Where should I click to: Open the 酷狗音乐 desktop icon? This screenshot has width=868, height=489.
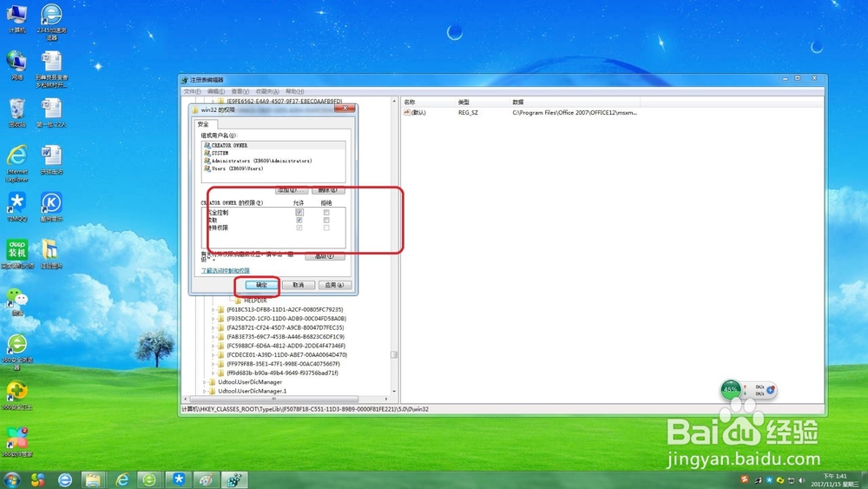point(51,207)
